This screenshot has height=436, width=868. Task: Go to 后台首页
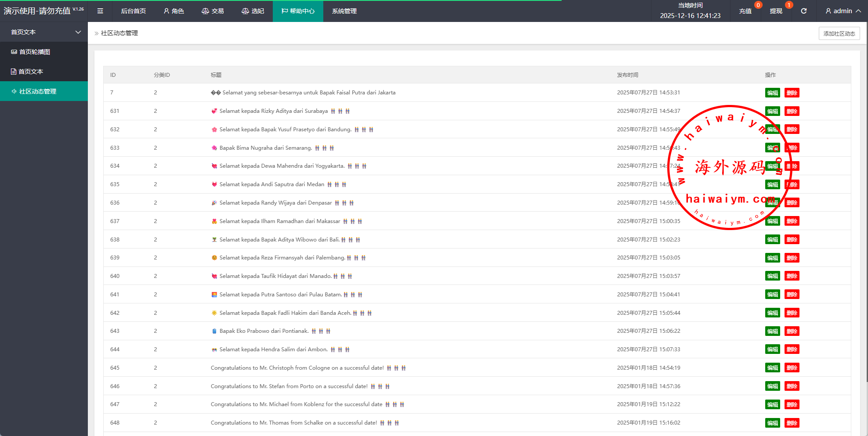(x=133, y=11)
